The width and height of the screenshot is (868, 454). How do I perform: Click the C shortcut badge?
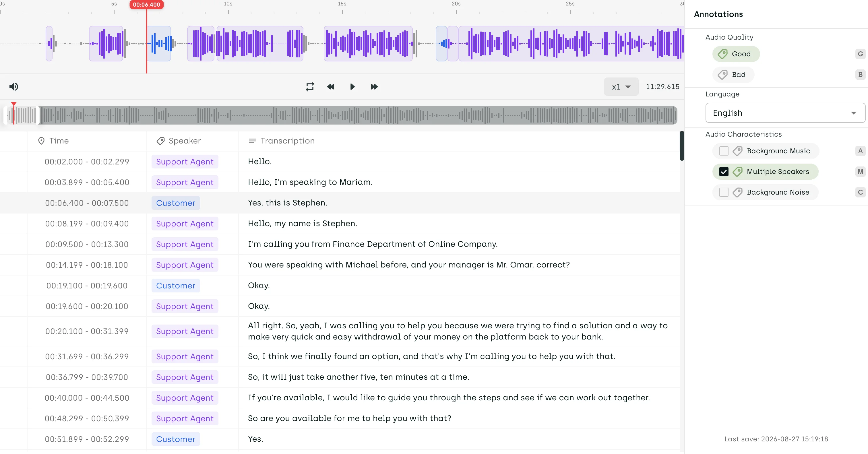point(860,192)
